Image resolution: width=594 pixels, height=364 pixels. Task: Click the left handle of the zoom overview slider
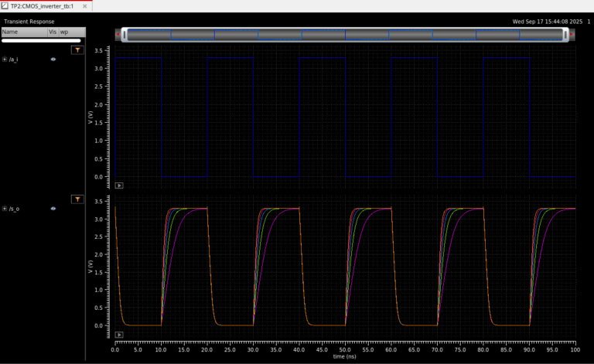(x=124, y=35)
